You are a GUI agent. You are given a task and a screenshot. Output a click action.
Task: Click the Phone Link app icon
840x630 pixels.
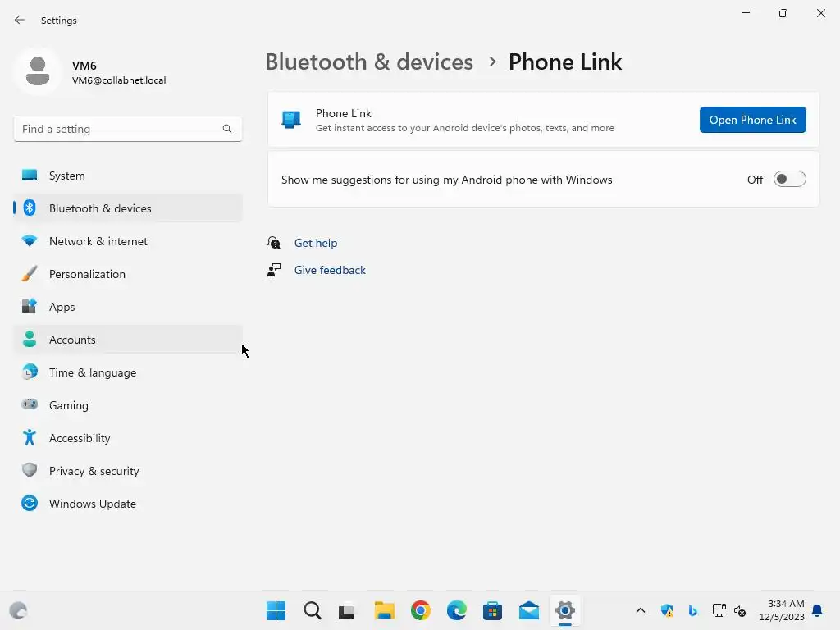tap(291, 120)
